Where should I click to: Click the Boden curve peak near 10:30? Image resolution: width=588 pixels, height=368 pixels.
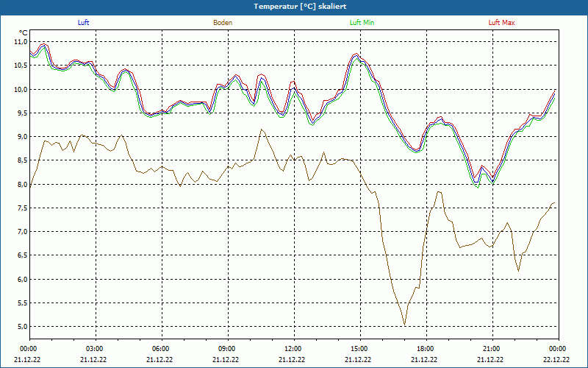point(262,130)
